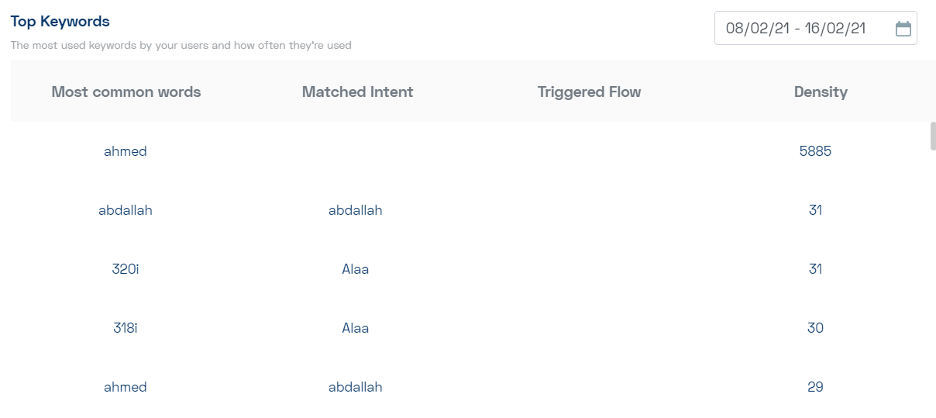
Task: Click the abdallah keyword in words column
Action: [x=125, y=210]
